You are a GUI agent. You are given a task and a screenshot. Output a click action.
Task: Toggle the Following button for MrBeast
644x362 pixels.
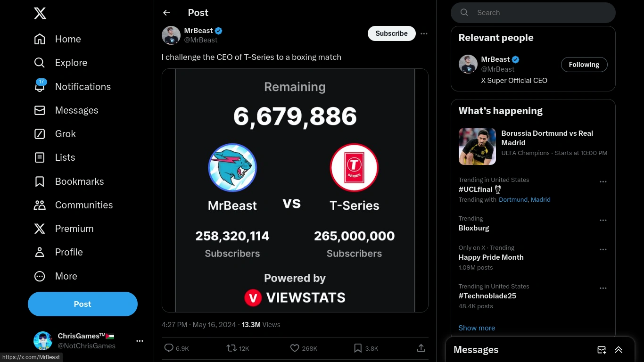pyautogui.click(x=584, y=65)
